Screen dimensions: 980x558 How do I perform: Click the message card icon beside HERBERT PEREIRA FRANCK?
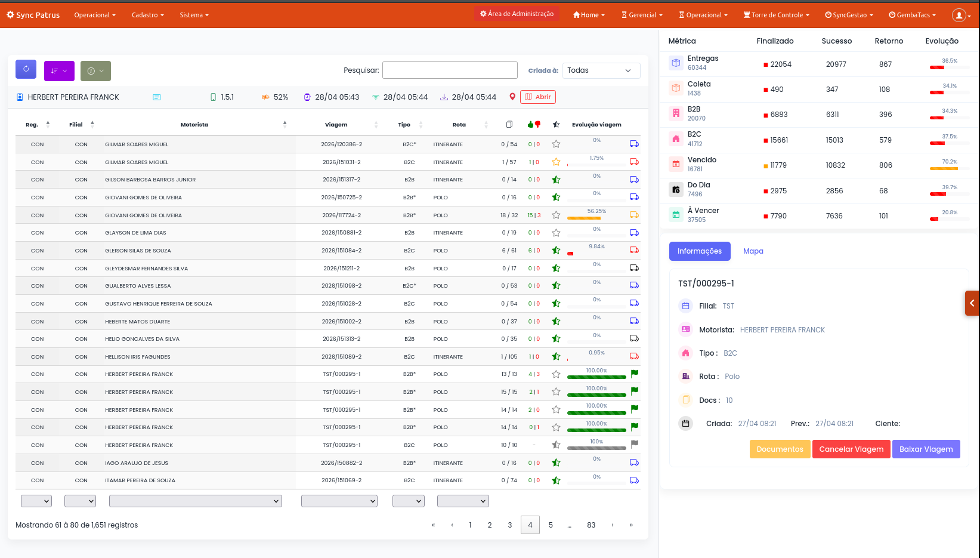pos(157,97)
